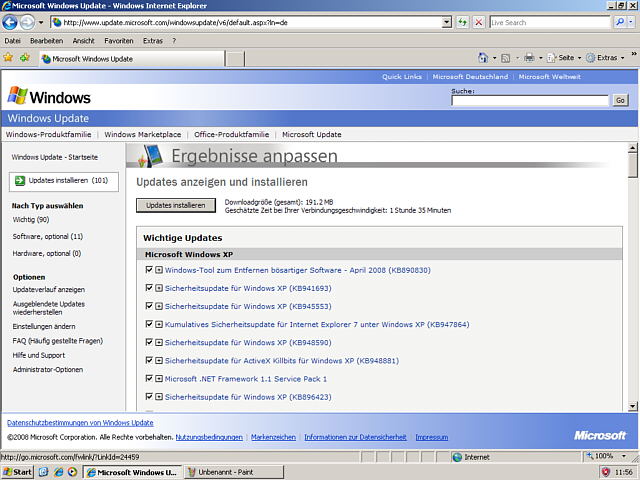Click the green arrow icon beside Updates installieren (101)

tap(20, 180)
